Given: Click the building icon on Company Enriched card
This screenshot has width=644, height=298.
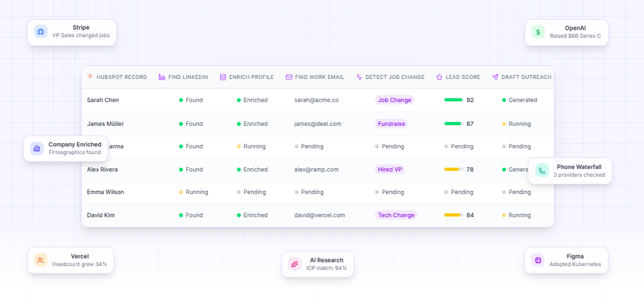Looking at the screenshot, I should pos(37,148).
